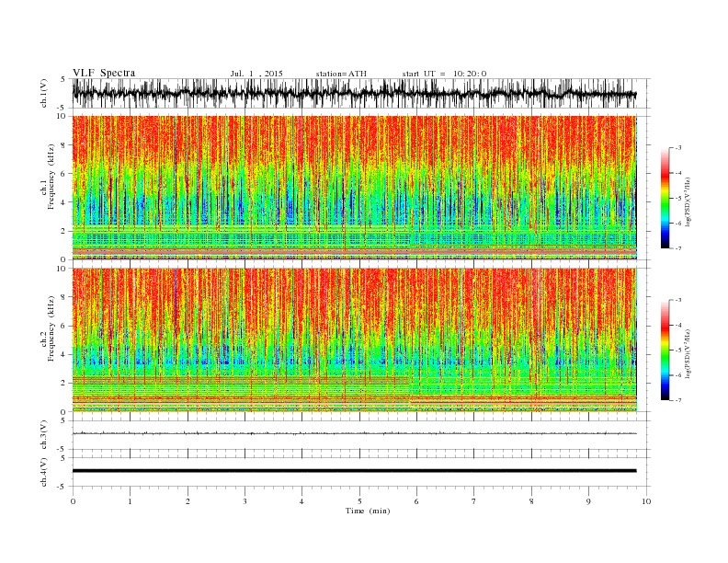The image size is (728, 563).
Task: Select the date "Jul. 1, 2015"
Action: (256, 74)
